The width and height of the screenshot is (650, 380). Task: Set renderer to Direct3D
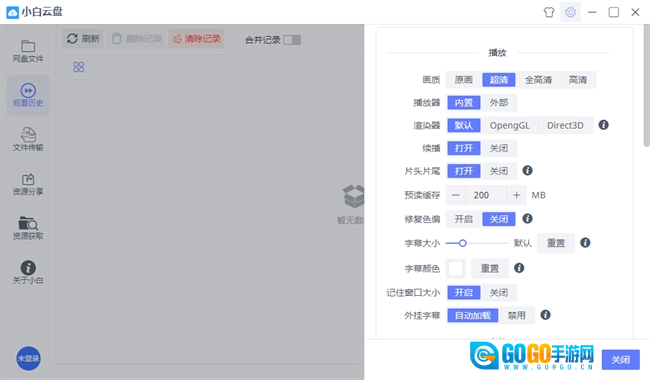point(565,126)
